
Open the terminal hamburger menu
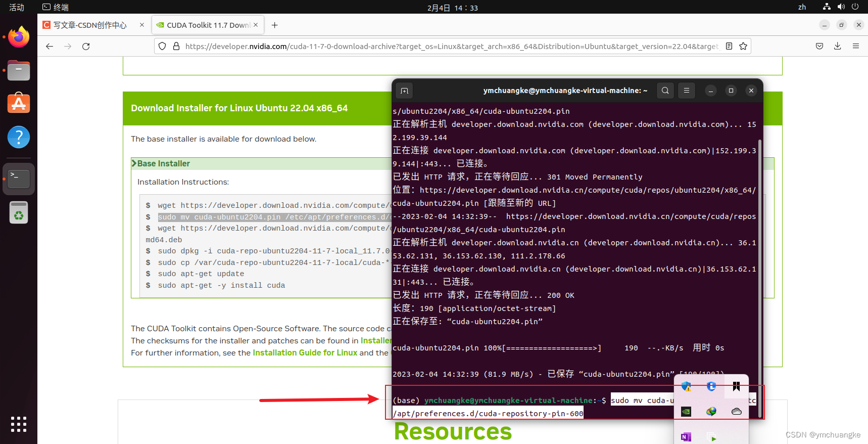[x=687, y=91]
